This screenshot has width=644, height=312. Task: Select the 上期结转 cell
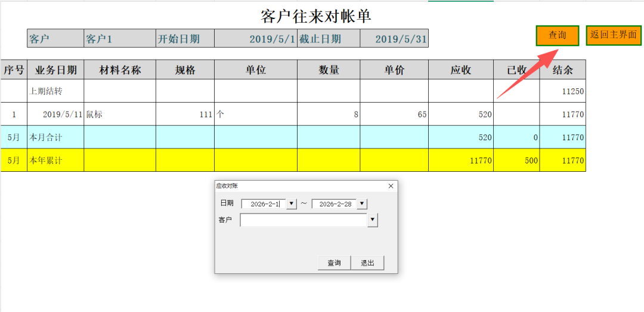coord(55,91)
